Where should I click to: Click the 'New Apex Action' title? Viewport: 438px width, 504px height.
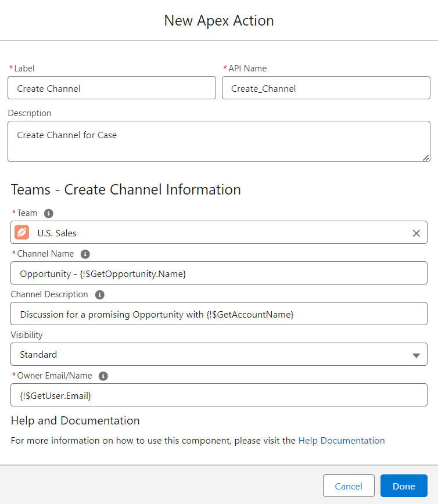219,20
